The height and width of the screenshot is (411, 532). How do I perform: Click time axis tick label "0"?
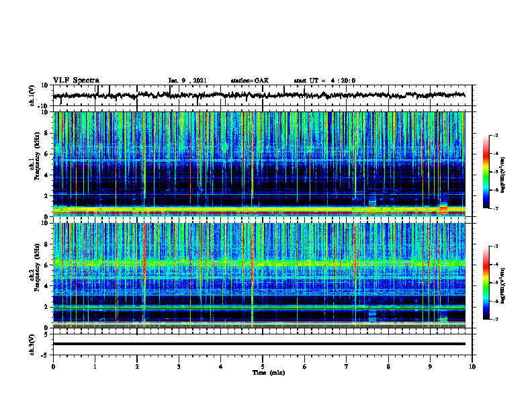coord(53,367)
